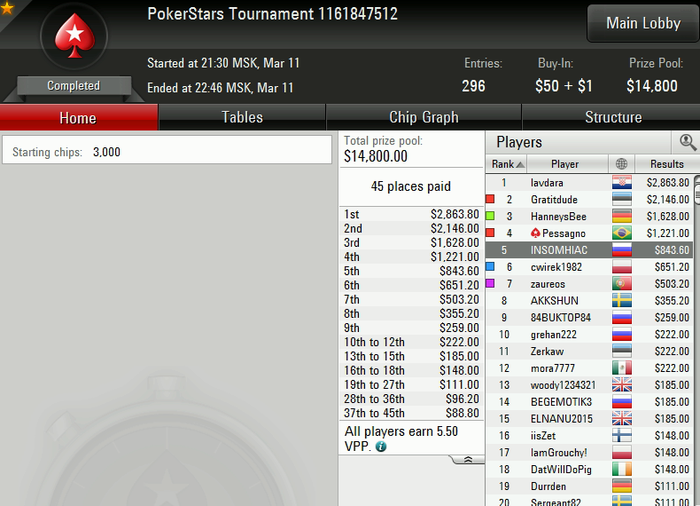Screen dimensions: 700x506
Task: Select blue color tag beside cwirek1982
Action: [490, 267]
